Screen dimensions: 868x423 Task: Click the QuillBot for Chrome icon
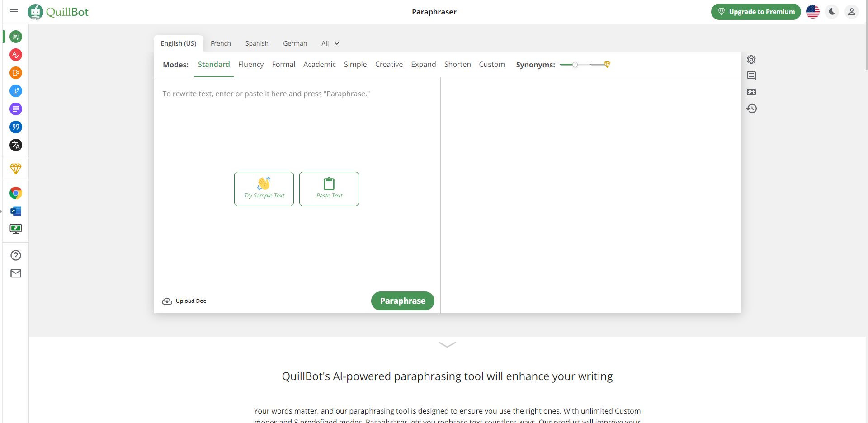coord(16,193)
